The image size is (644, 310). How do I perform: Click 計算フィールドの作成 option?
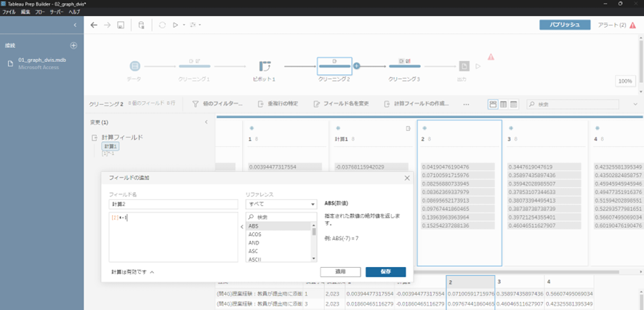[x=416, y=104]
